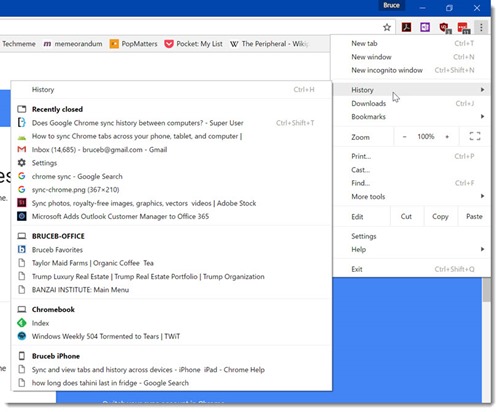
Task: Expand the Bookmarks submenu
Action: (412, 117)
